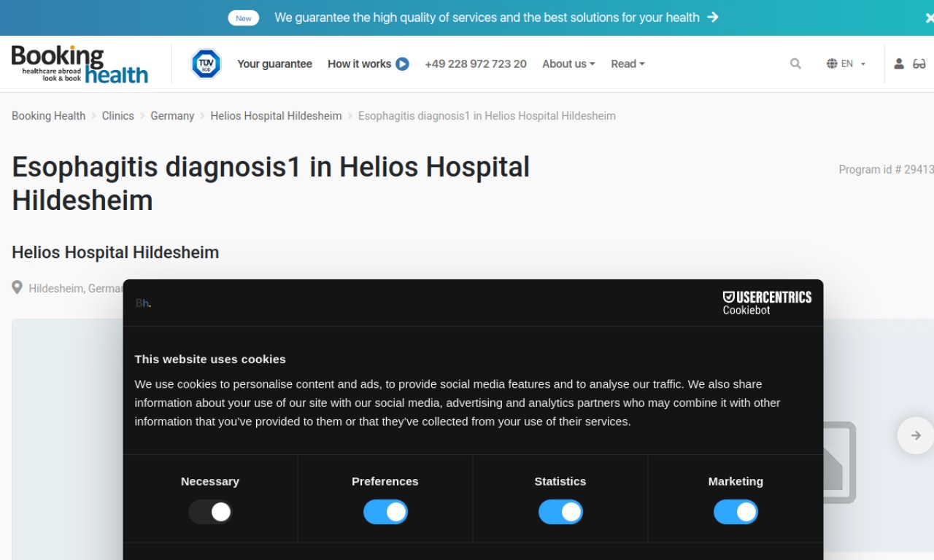Toggle the Necessary cookies switch
This screenshot has height=560, width=934.
coord(210,512)
